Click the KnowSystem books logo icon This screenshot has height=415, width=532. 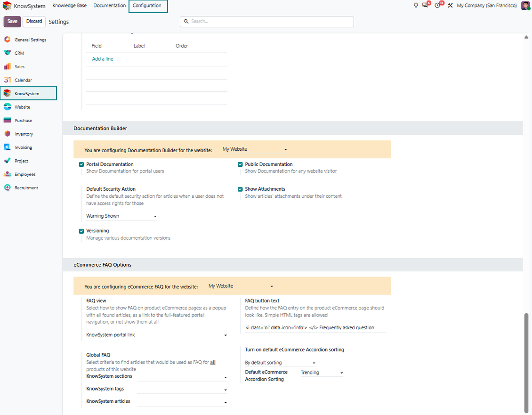pos(7,6)
